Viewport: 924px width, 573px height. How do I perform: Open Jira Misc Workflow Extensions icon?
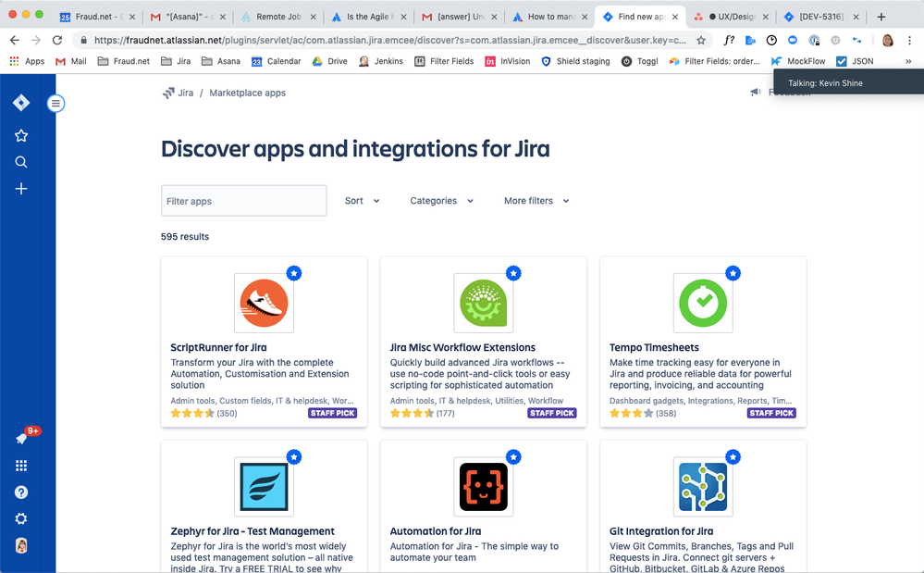coord(483,303)
